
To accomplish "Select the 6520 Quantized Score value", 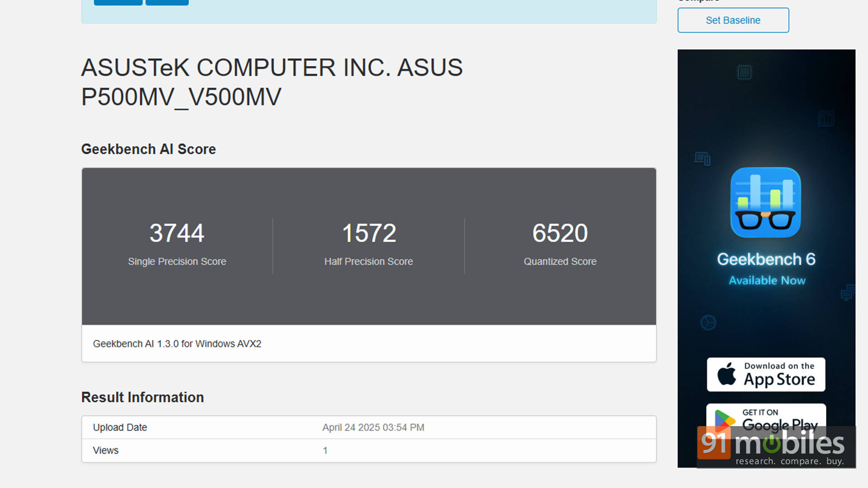I will click(560, 233).
